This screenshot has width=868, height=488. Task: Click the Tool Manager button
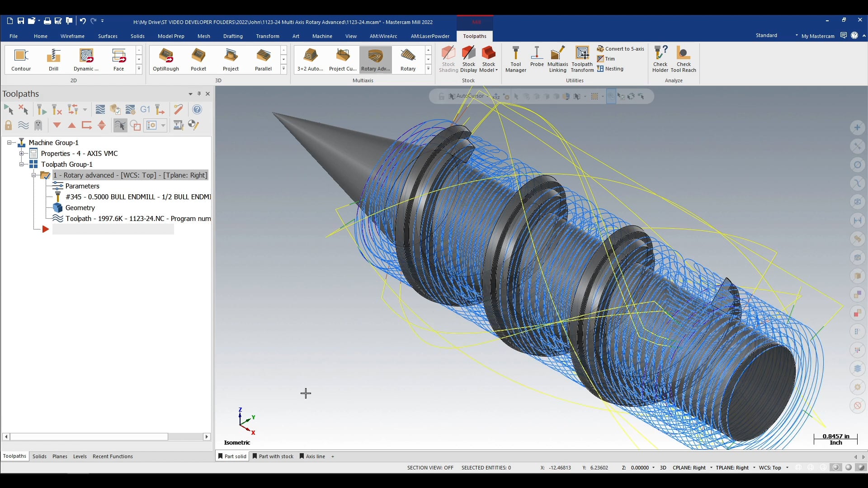(x=516, y=58)
